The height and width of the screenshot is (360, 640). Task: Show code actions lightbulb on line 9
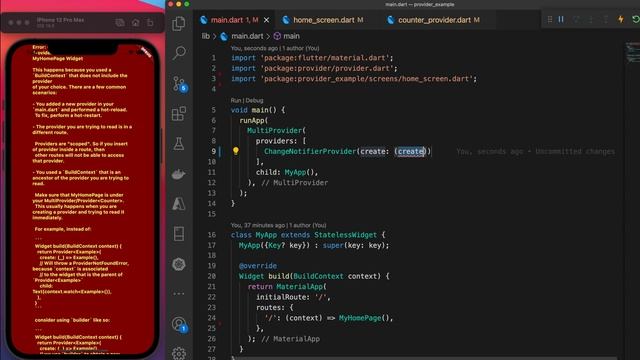tap(236, 151)
